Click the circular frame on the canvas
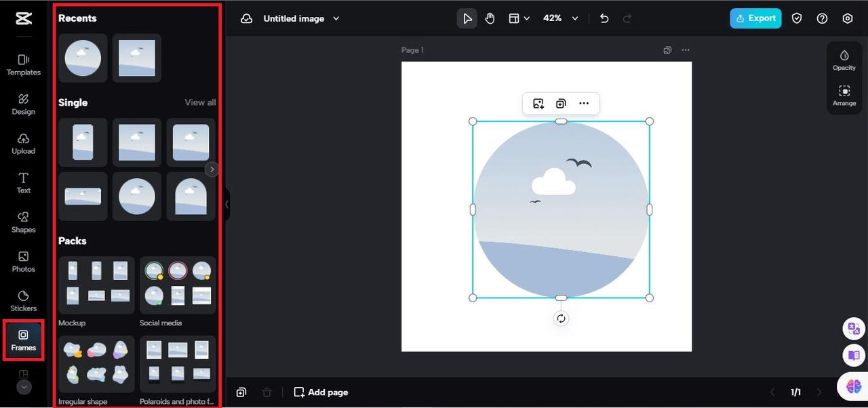This screenshot has width=868, height=408. tap(561, 209)
